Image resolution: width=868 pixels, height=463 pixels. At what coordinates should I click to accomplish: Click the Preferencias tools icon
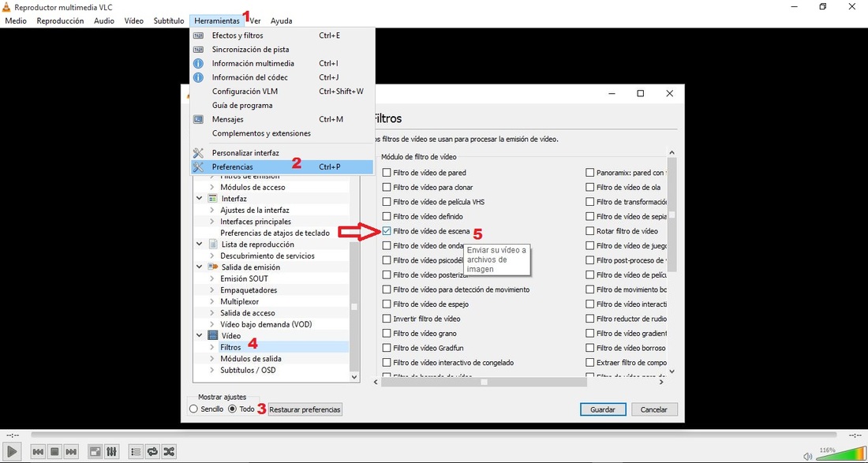[x=198, y=166]
